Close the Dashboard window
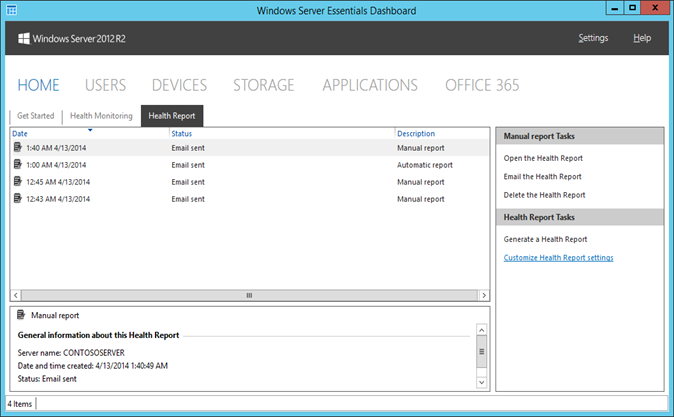The image size is (674, 417). (655, 8)
